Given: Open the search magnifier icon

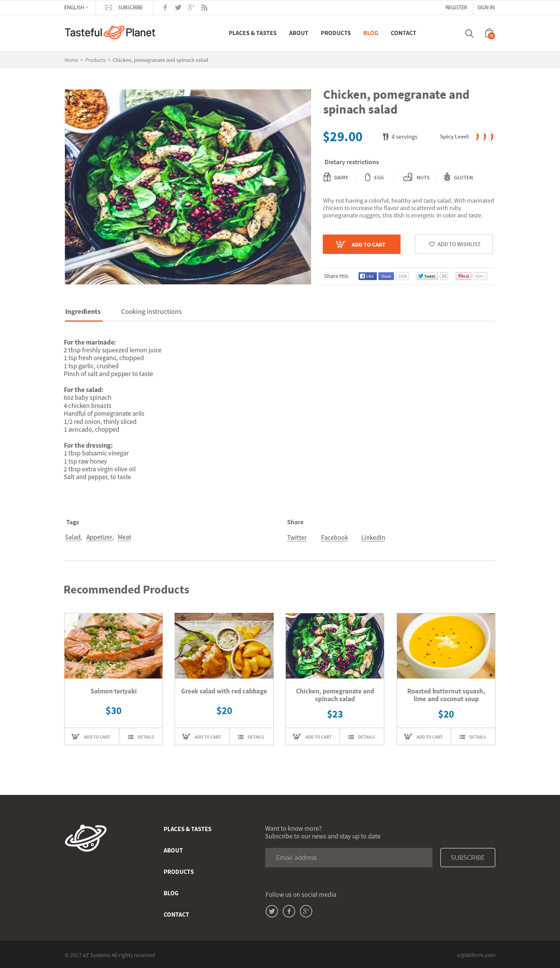Looking at the screenshot, I should pyautogui.click(x=469, y=33).
